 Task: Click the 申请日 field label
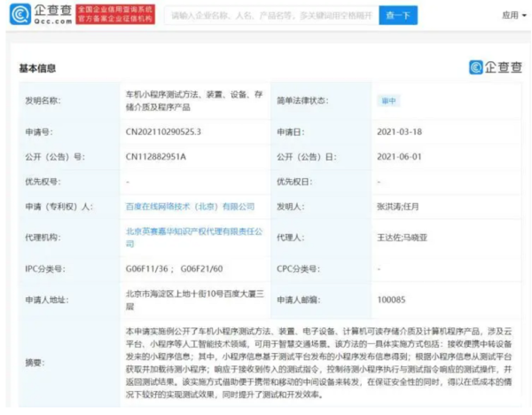(291, 131)
